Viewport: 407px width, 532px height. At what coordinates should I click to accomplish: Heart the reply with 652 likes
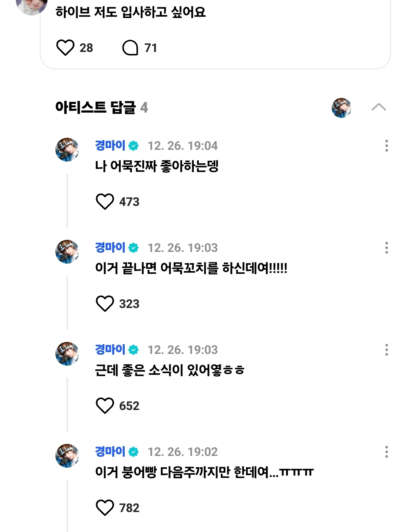pos(105,405)
